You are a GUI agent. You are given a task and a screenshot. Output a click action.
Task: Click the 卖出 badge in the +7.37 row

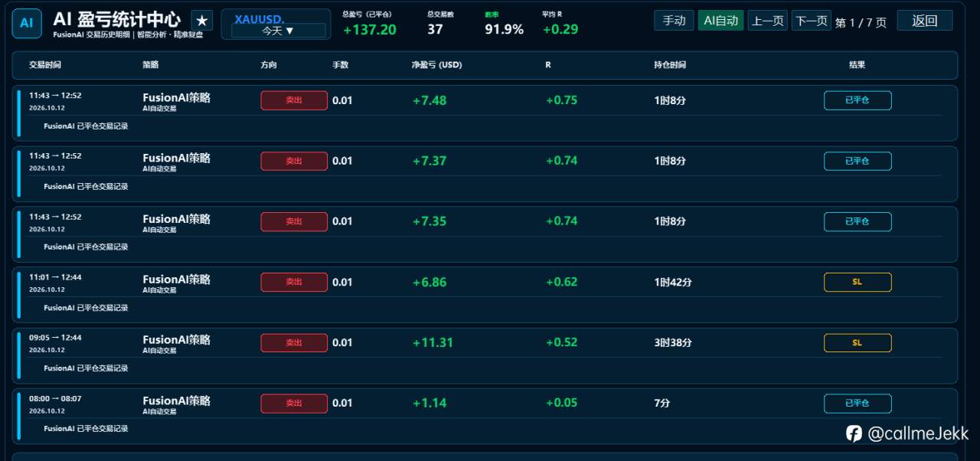(294, 161)
